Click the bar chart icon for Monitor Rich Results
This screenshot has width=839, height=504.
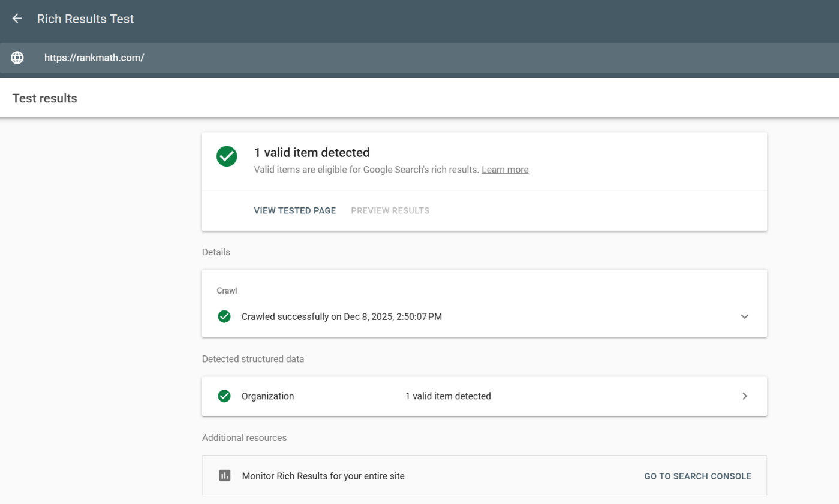pos(225,476)
